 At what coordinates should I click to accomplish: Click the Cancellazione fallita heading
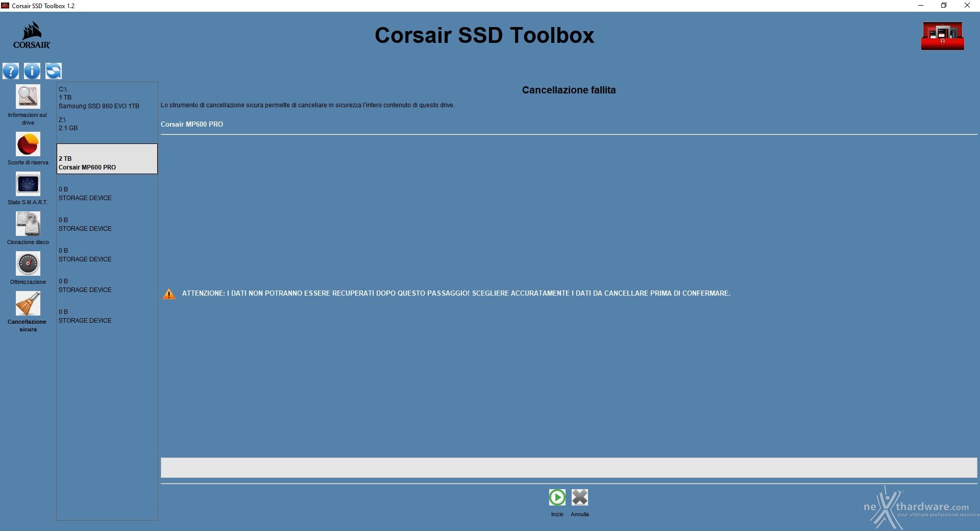(569, 90)
